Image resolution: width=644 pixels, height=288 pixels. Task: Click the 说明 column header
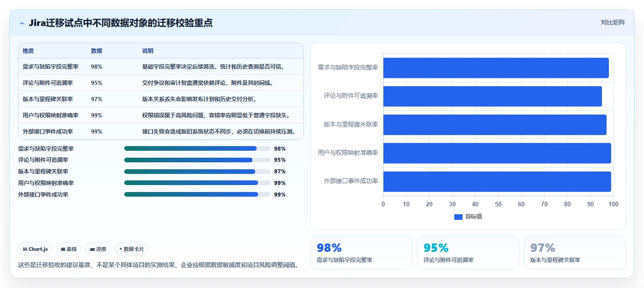click(x=148, y=51)
